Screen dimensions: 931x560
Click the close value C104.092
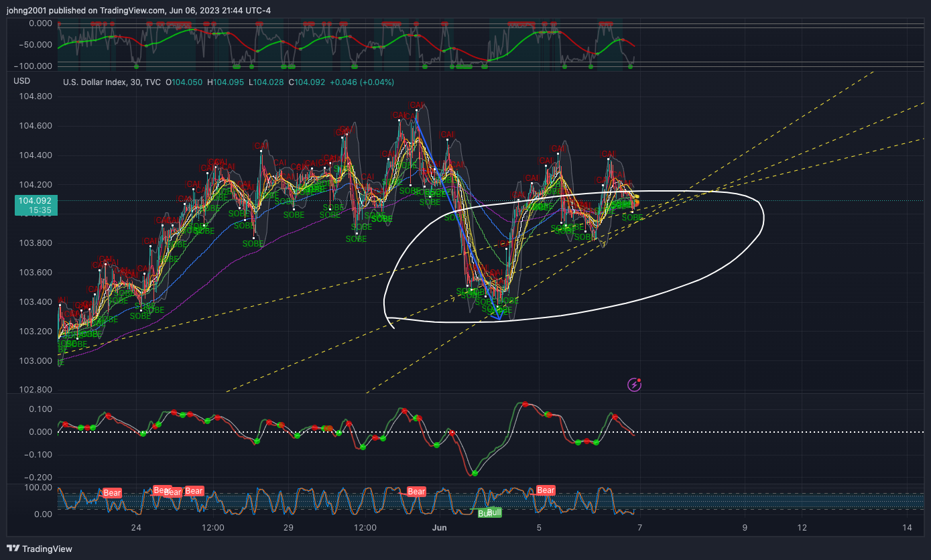pyautogui.click(x=306, y=82)
